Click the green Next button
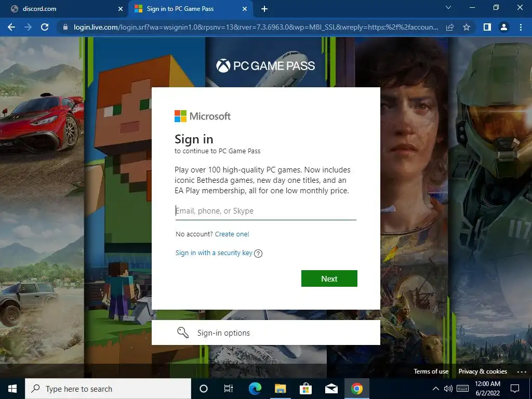 [x=329, y=278]
